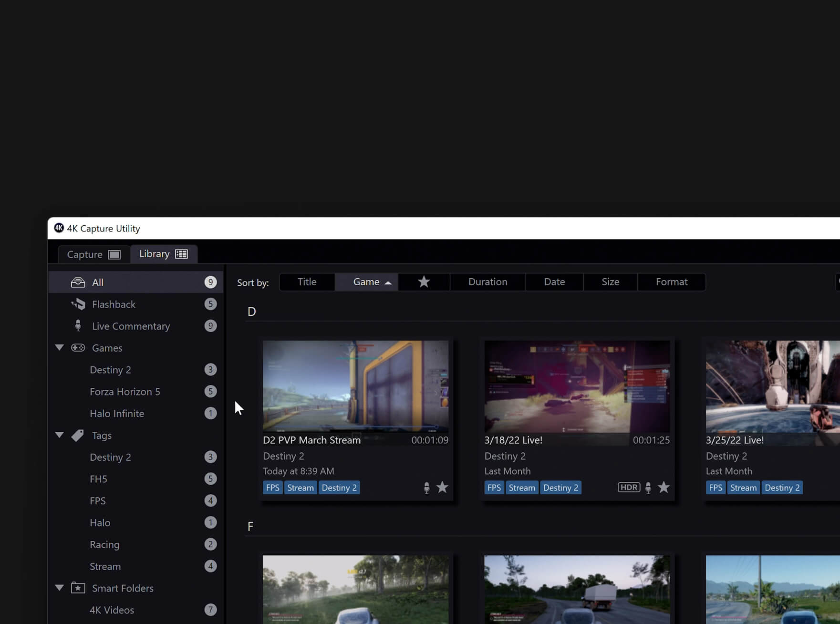
Task: Toggle favorite star on 3/18/22 Live! video
Action: click(x=664, y=487)
